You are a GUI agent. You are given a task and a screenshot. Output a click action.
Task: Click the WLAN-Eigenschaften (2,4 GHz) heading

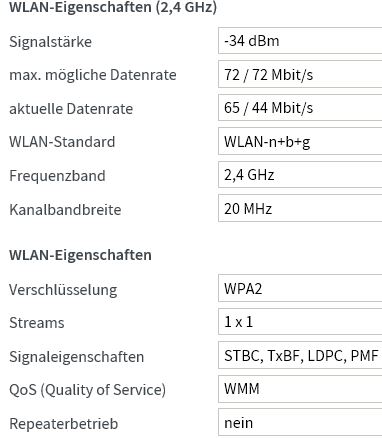[113, 7]
